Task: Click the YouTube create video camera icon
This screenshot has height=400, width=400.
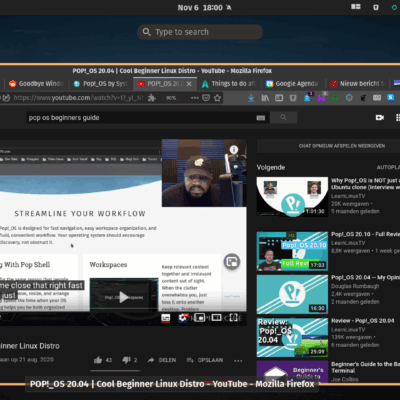Action: point(380,118)
